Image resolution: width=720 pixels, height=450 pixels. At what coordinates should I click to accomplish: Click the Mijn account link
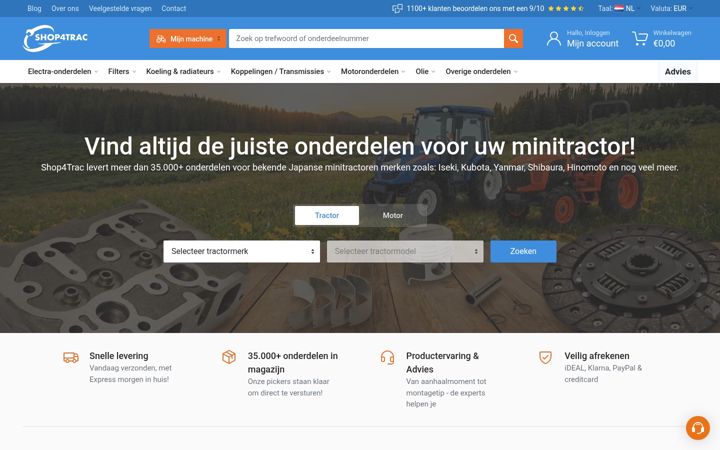pos(592,44)
